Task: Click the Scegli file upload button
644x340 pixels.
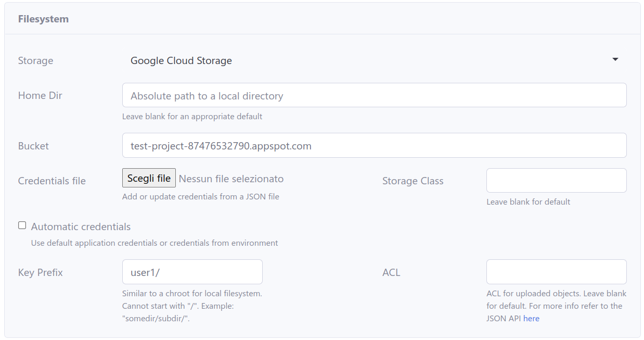Action: (149, 178)
